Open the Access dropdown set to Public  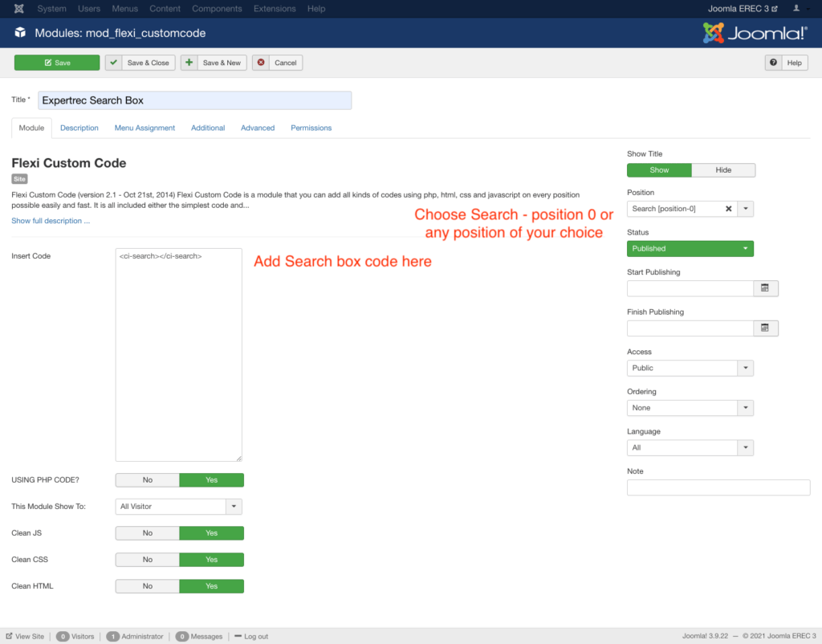tap(690, 368)
